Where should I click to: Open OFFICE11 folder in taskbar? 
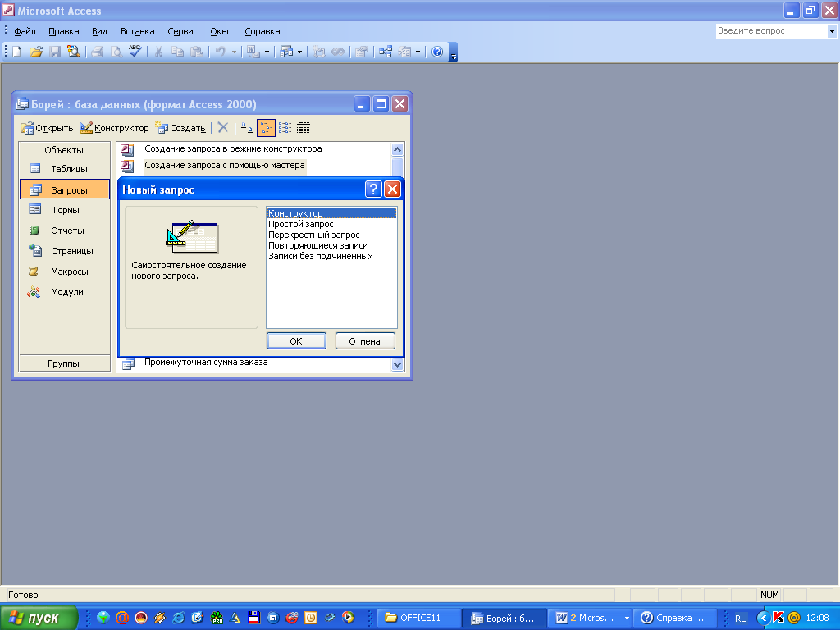click(x=419, y=618)
